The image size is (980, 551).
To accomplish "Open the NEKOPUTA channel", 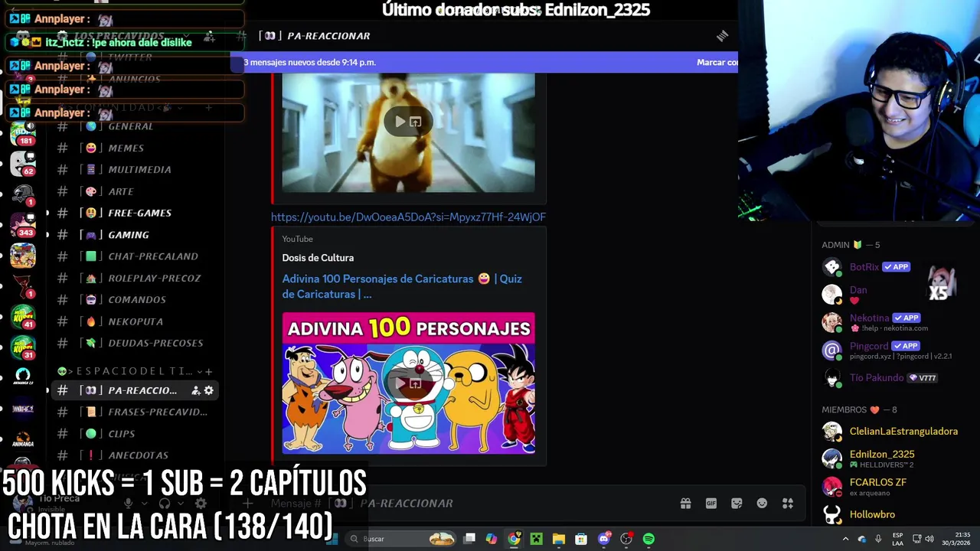I will click(x=135, y=321).
